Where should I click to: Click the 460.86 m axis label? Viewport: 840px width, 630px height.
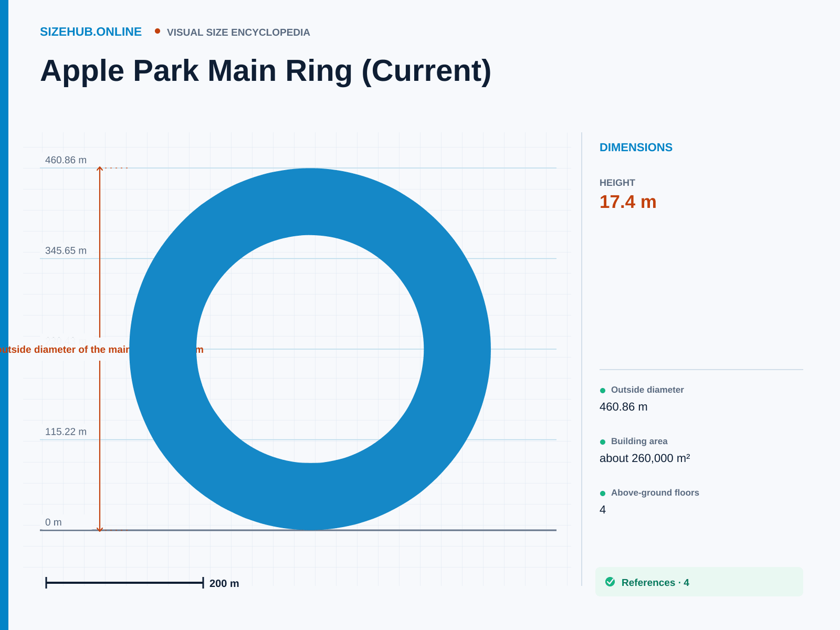66,160
